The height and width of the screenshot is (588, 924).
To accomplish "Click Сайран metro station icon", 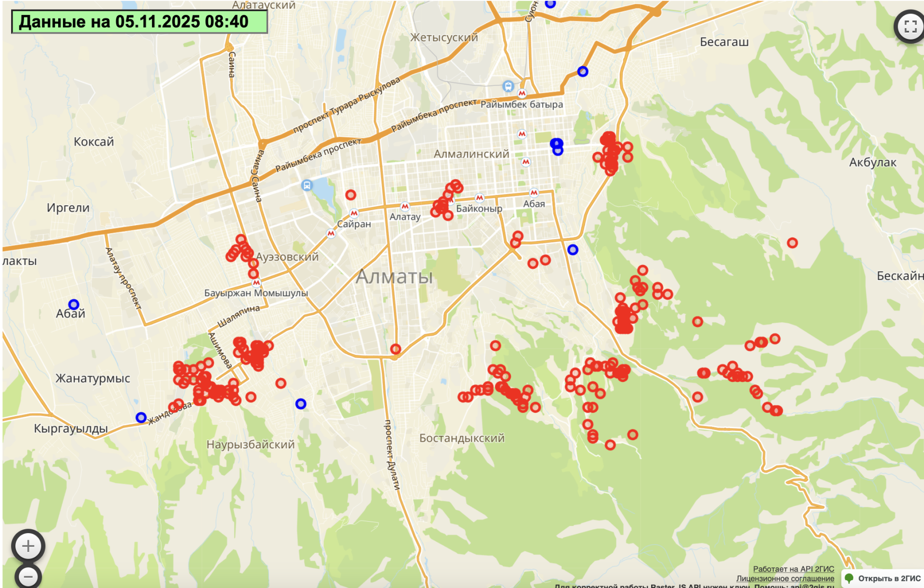I will [354, 213].
